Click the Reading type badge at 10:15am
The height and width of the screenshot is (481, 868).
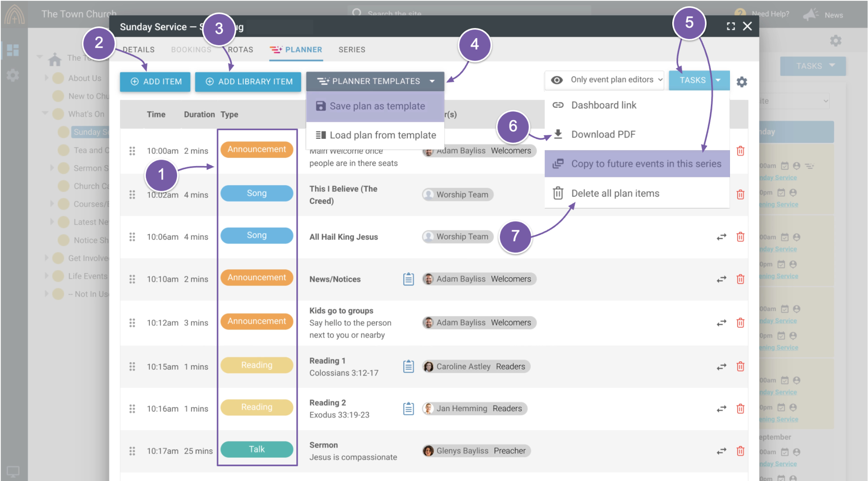click(x=257, y=365)
